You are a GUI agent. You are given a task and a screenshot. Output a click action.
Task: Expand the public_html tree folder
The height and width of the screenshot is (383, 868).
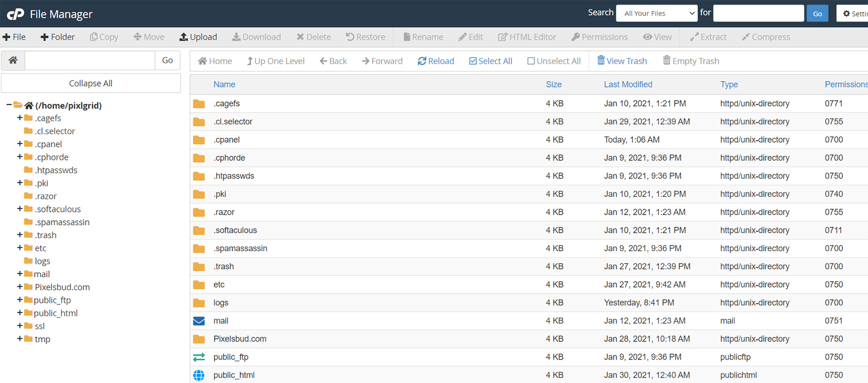coord(20,313)
